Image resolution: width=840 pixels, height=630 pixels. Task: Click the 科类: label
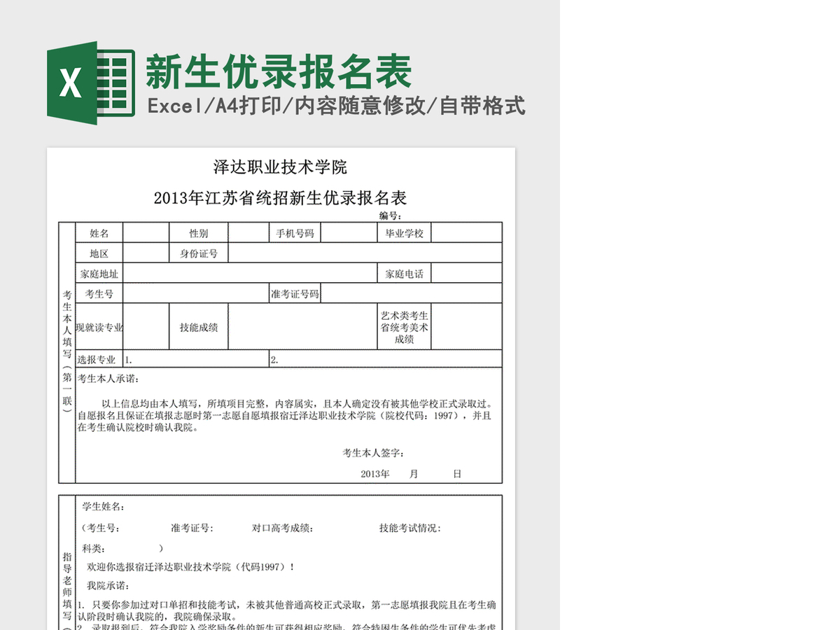94,548
